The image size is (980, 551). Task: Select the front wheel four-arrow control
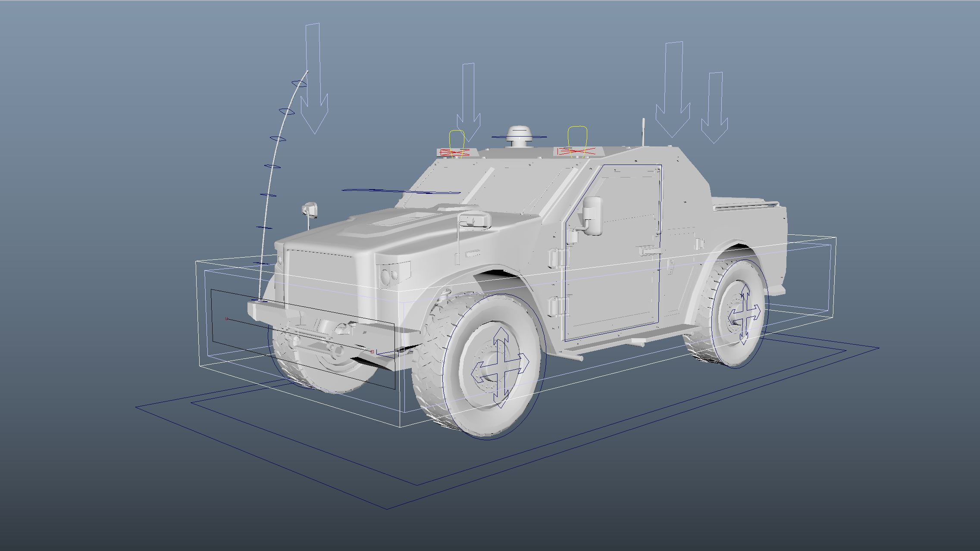tap(501, 367)
